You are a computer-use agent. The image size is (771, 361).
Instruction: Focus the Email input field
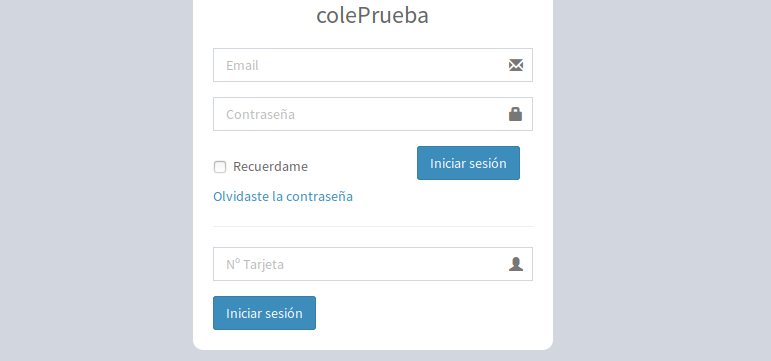click(373, 65)
